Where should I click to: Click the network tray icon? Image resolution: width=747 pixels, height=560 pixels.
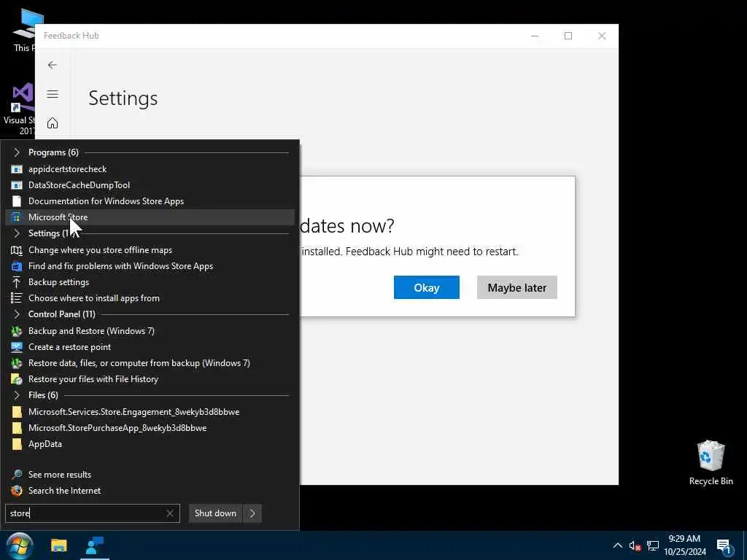click(653, 545)
